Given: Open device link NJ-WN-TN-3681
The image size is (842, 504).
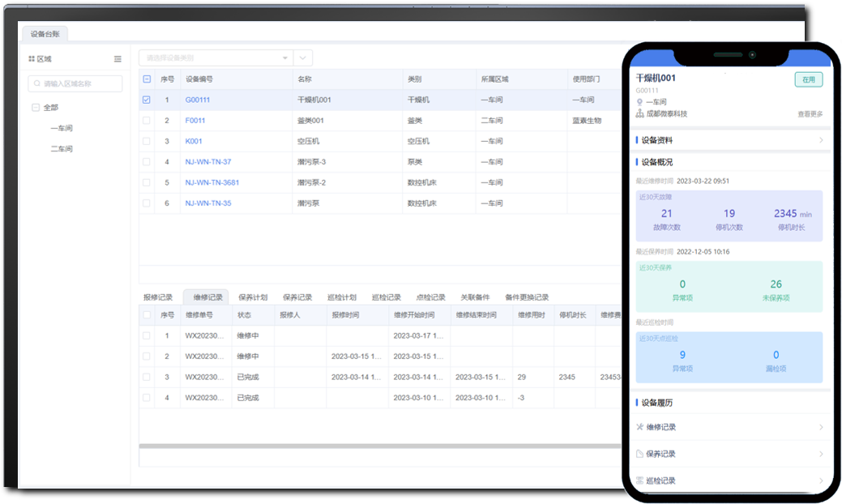Looking at the screenshot, I should tap(212, 182).
